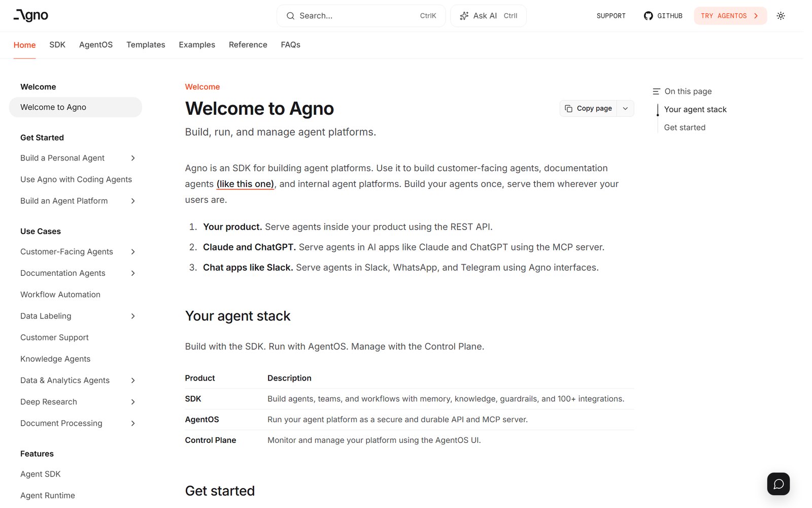Expand Deep Research chevron
The height and width of the screenshot is (508, 812).
[133, 402]
